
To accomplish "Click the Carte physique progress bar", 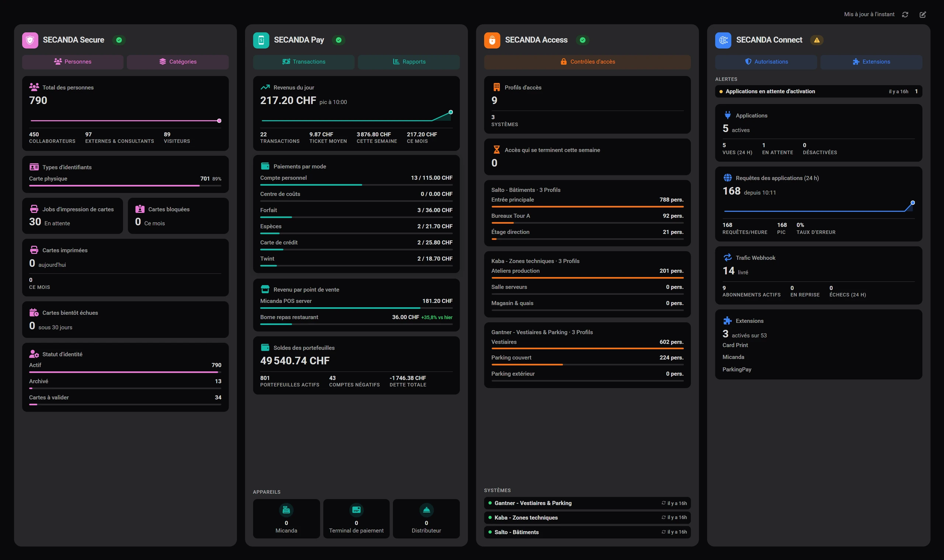I will [x=125, y=186].
